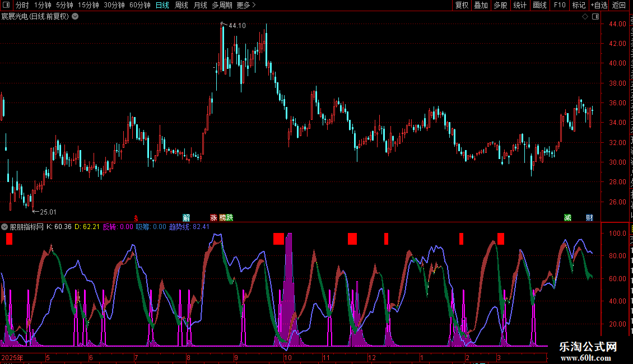The image size is (633, 364).
Task: Click the K: 60.36 indicator value
Action: pyautogui.click(x=59, y=227)
